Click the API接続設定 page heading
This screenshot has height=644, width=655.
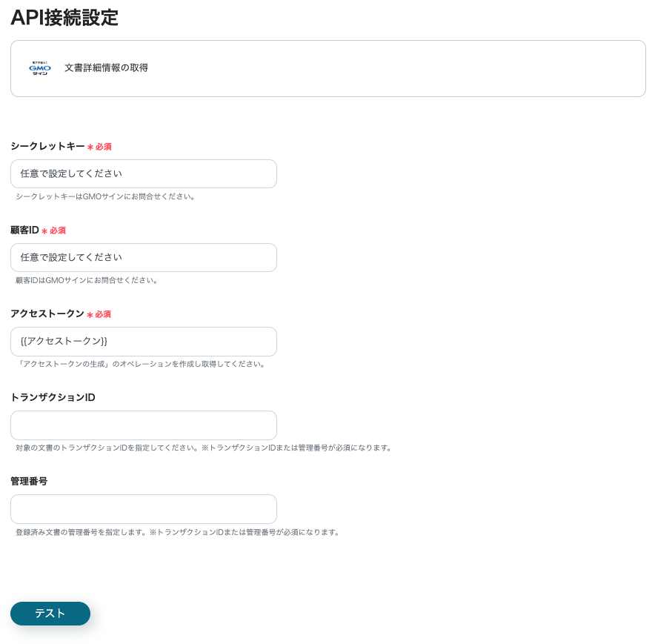click(x=64, y=18)
